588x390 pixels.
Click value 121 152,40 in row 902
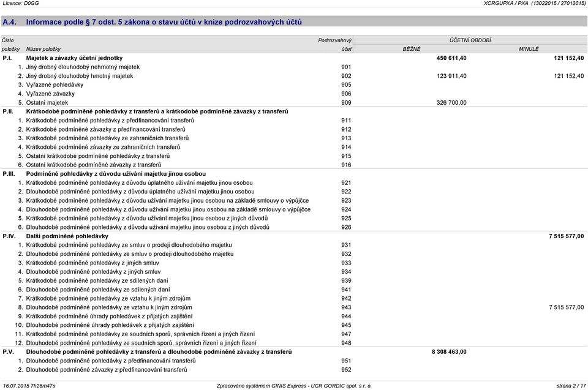pyautogui.click(x=569, y=76)
